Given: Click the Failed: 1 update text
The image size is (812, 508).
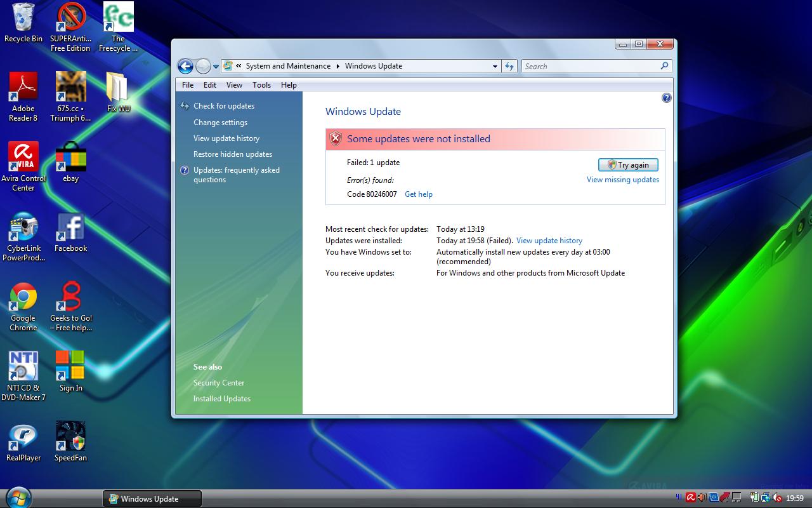Looking at the screenshot, I should tap(374, 163).
